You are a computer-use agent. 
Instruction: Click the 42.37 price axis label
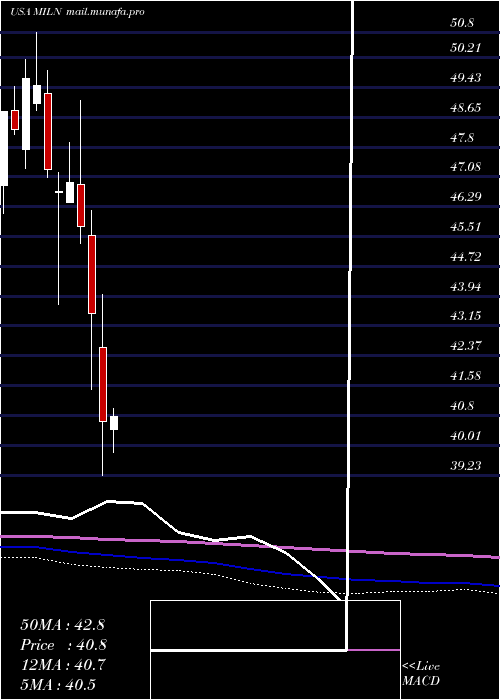[466, 346]
